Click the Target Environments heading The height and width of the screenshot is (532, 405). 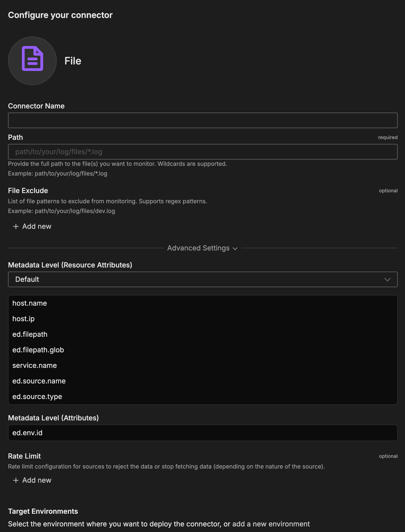coord(43,511)
